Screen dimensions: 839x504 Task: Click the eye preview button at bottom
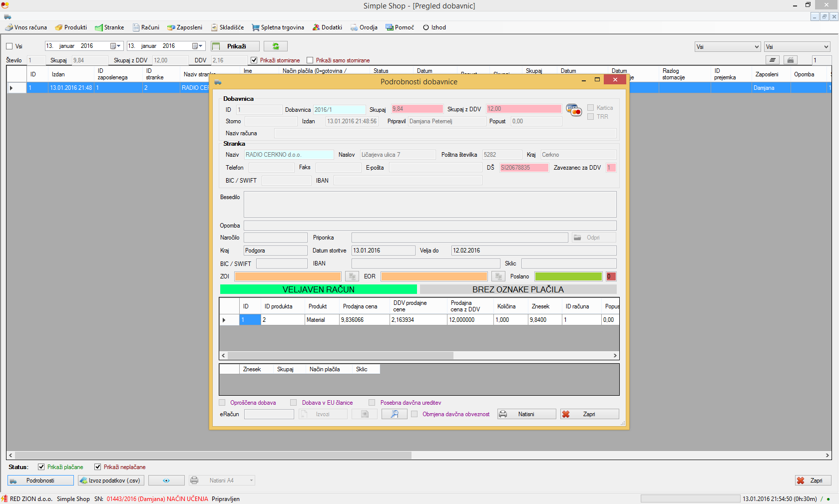coord(166,481)
